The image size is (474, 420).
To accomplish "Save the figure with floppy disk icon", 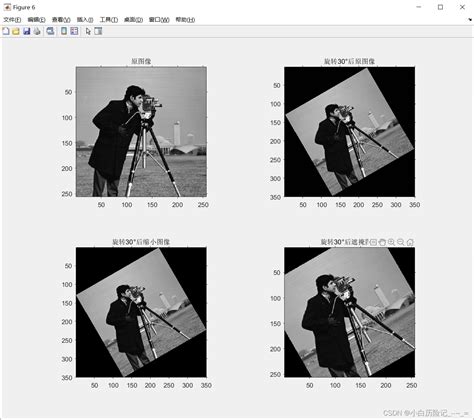I will coord(27,31).
